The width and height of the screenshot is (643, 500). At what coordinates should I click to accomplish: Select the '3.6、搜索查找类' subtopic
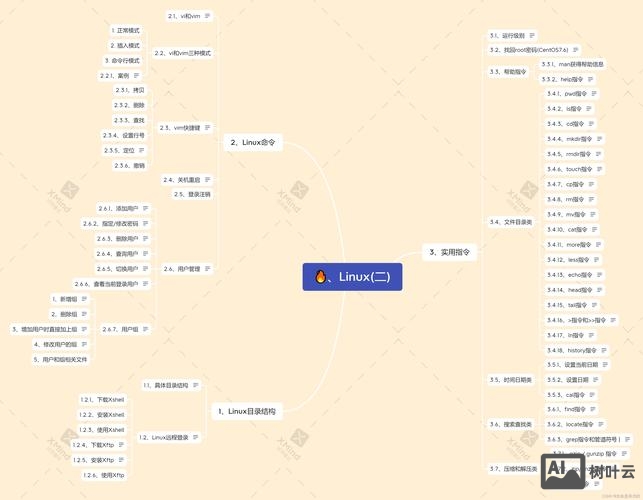click(x=511, y=424)
